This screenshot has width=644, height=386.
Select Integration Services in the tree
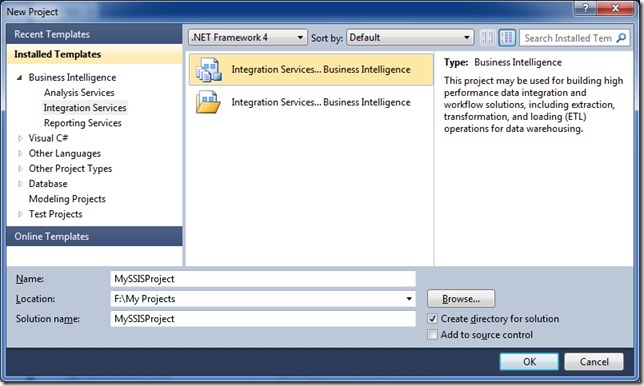[85, 108]
